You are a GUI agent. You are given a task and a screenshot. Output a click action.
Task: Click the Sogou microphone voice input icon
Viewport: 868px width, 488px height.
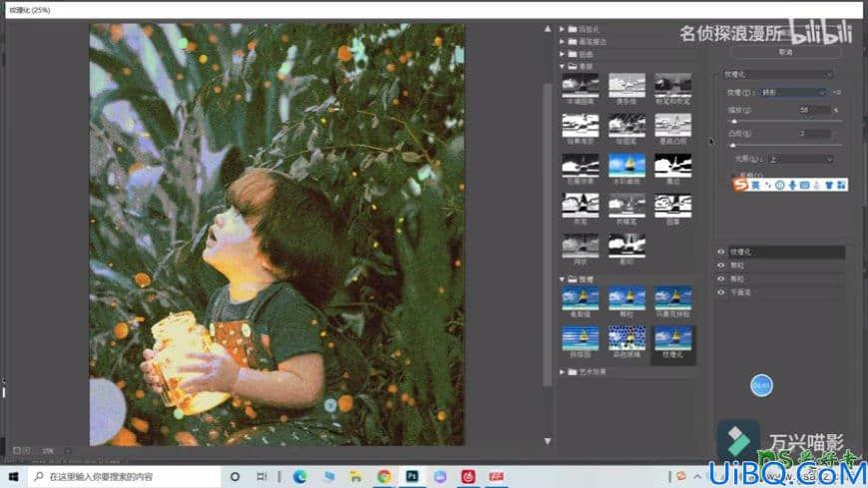coord(792,185)
